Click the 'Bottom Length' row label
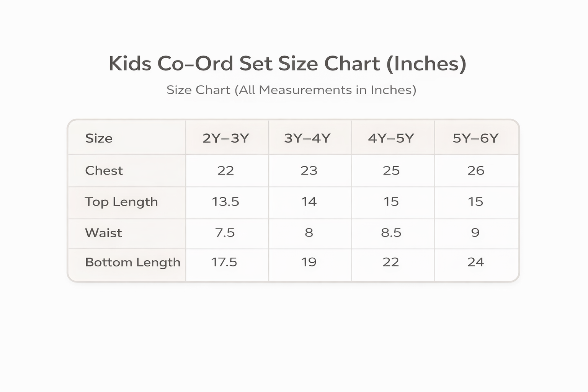The image size is (588, 392). (132, 262)
